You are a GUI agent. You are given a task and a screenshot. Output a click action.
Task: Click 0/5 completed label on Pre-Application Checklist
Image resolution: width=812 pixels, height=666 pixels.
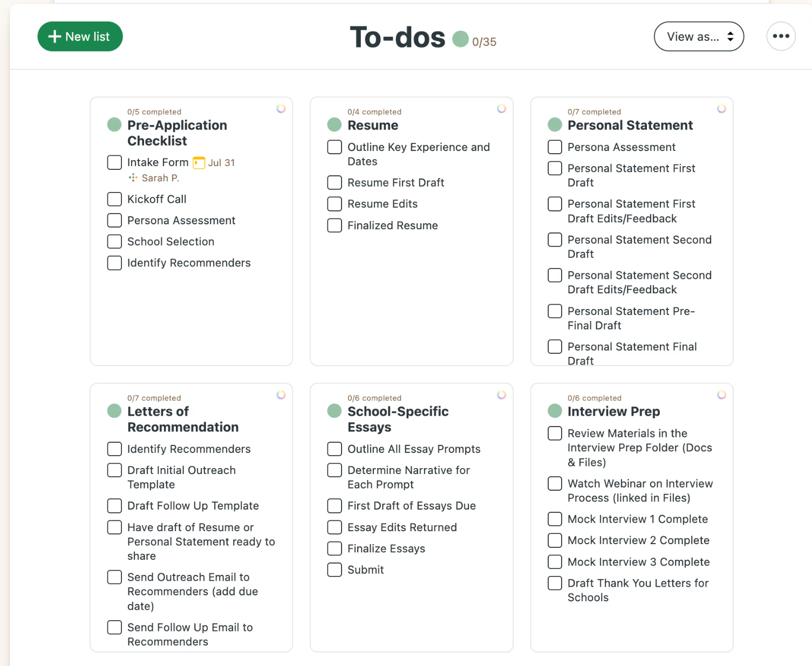(154, 112)
